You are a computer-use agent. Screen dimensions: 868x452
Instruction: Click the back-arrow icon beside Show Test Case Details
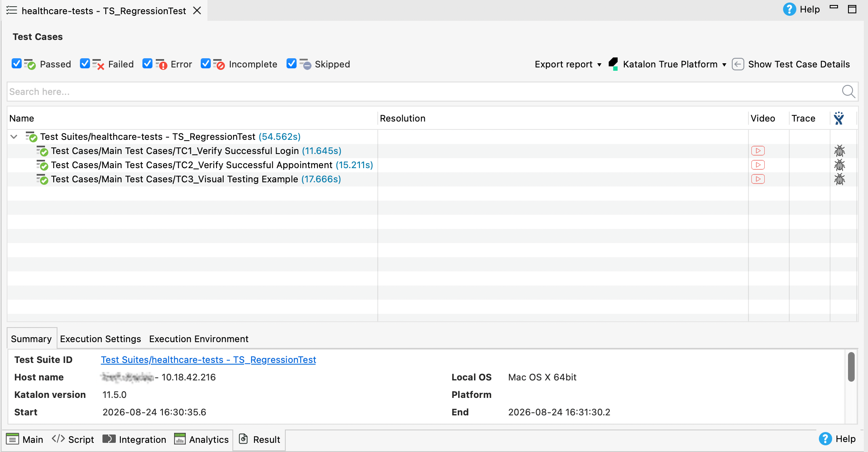point(738,64)
